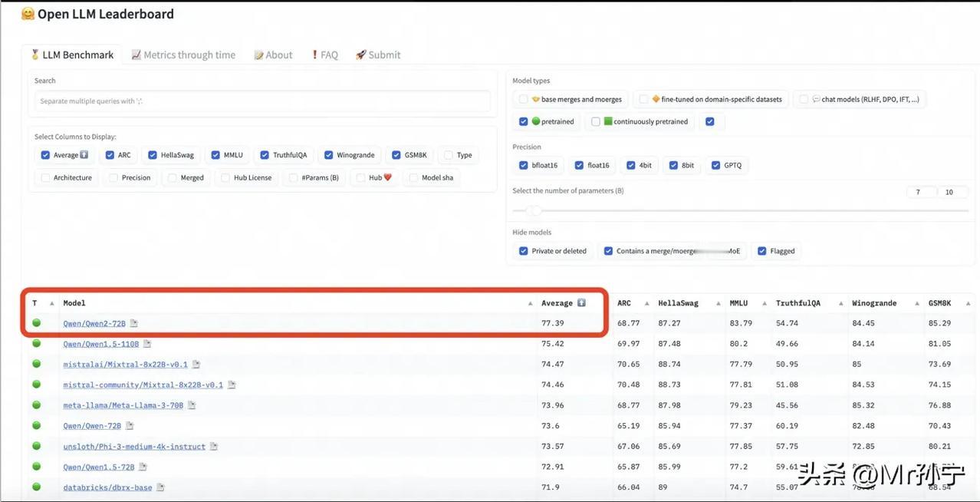
Task: Check chat models (RLHF, DPO, IFT) type
Action: (x=804, y=99)
